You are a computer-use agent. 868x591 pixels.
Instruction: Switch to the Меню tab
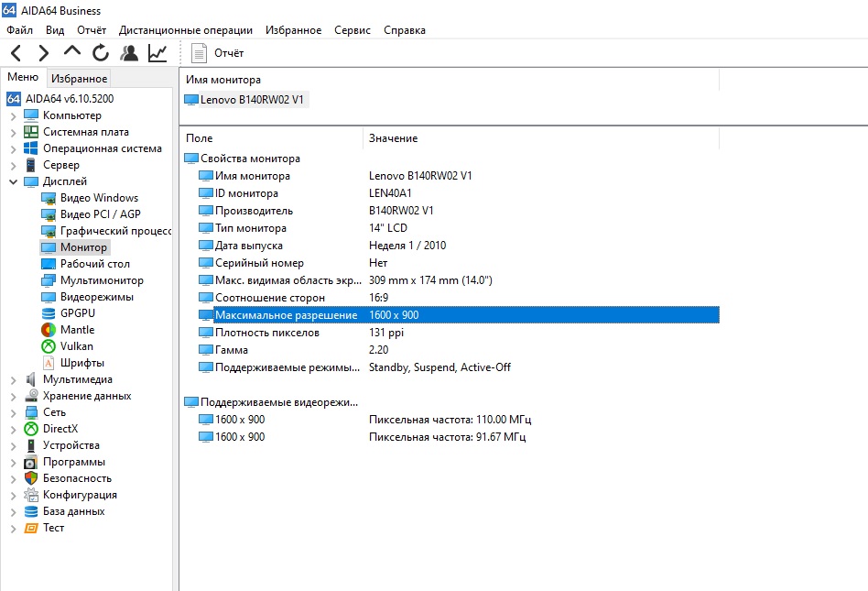23,77
